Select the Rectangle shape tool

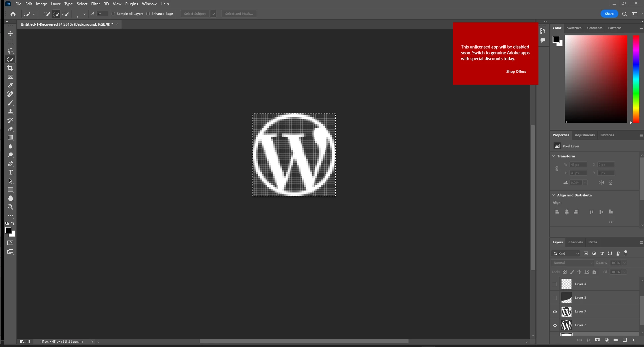pos(10,190)
